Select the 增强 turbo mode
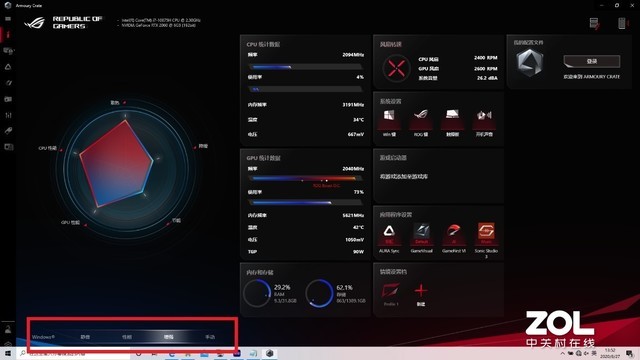Screen dimensions: 640x360 tap(169, 337)
